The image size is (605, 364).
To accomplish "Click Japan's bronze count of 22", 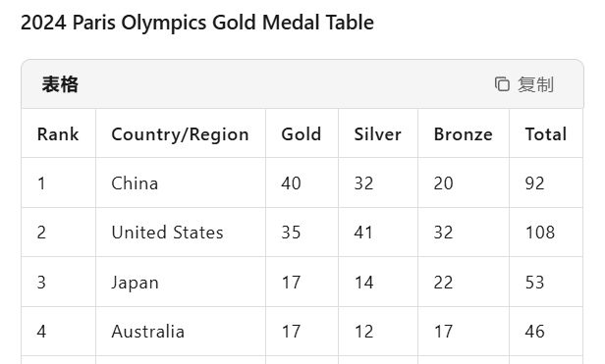I will coord(443,283).
